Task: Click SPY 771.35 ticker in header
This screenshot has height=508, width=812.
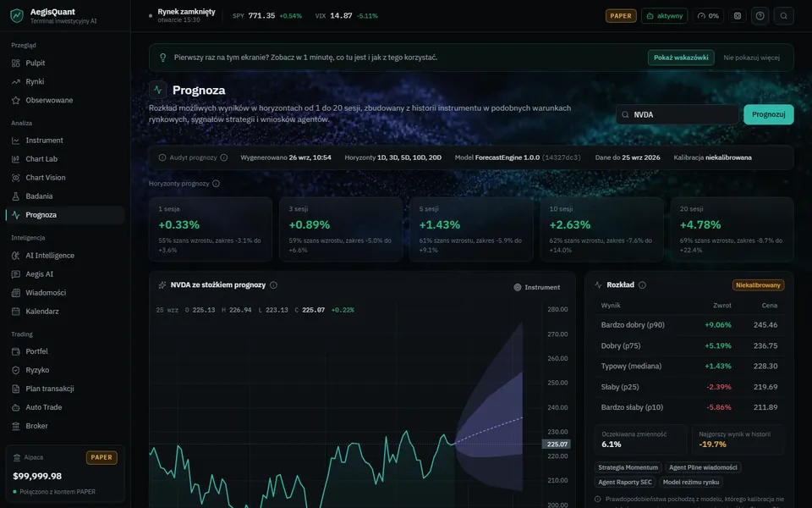Action: pos(267,15)
